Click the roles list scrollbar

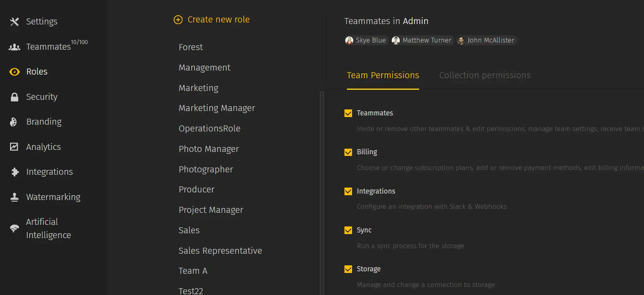pyautogui.click(x=322, y=193)
